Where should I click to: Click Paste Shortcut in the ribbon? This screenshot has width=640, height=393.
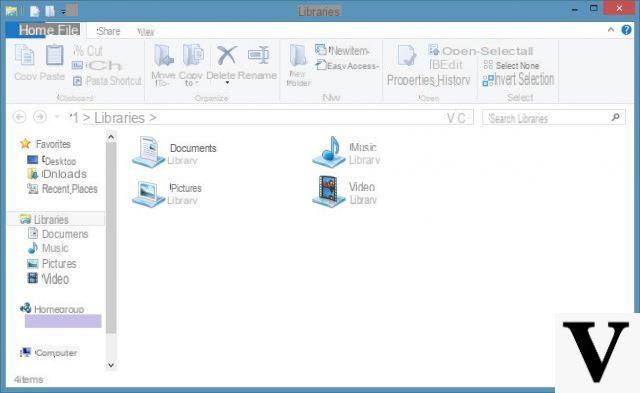(x=107, y=81)
